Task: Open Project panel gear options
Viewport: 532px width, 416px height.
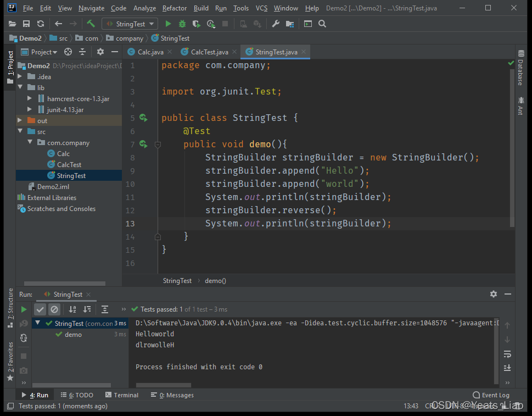Action: tap(100, 52)
